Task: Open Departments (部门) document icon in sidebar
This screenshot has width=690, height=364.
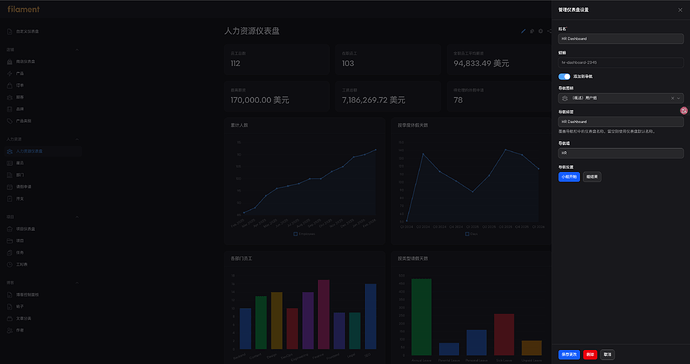Action: click(x=10, y=175)
